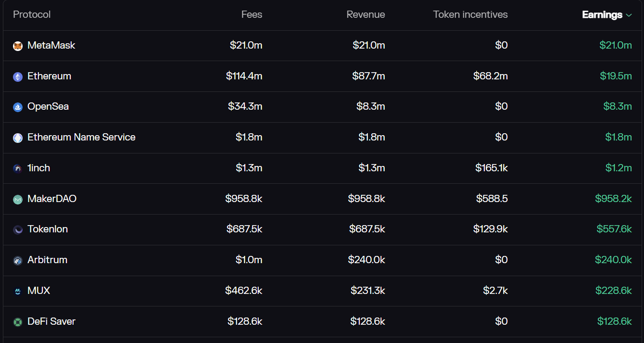644x343 pixels.
Task: Sort by the Fees column header
Action: pyautogui.click(x=252, y=15)
